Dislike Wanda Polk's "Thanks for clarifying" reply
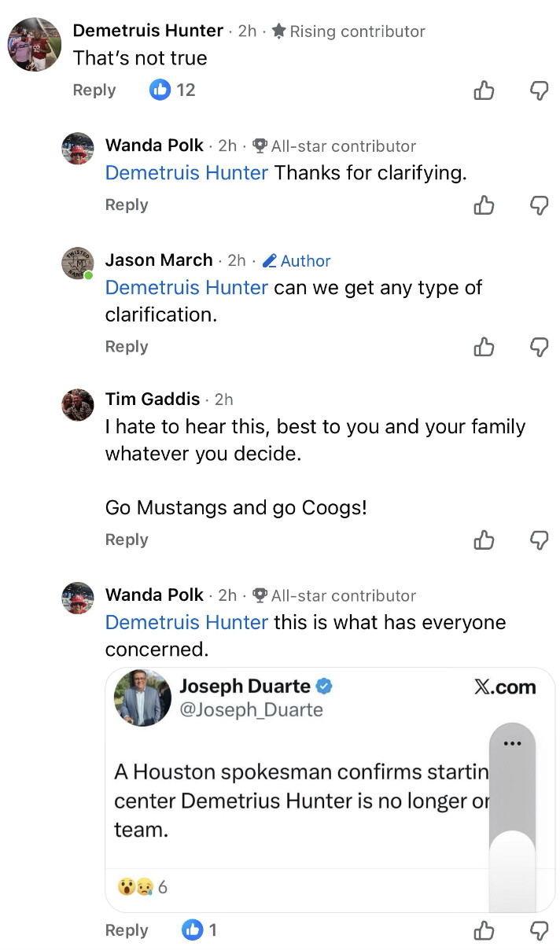The width and height of the screenshot is (560, 950). click(539, 205)
